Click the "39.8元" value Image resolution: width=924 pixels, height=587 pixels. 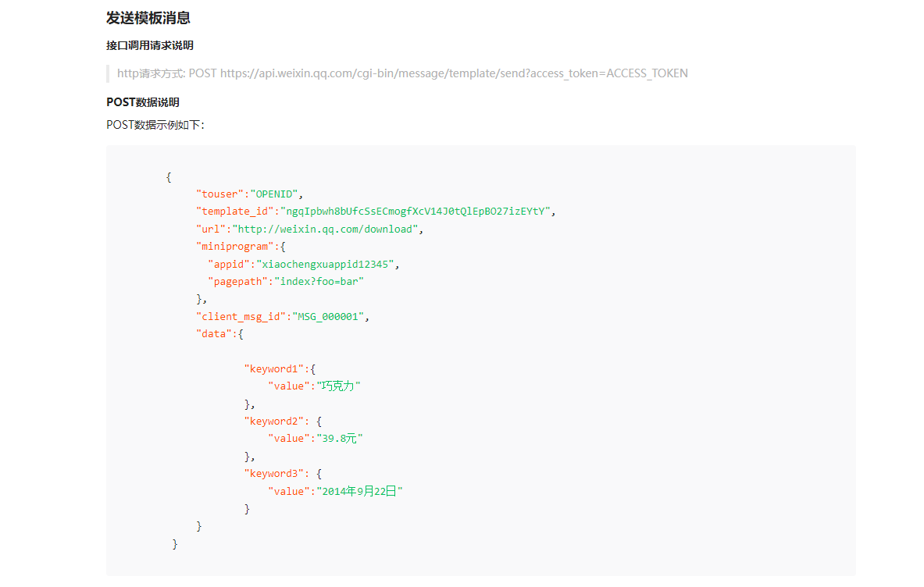(338, 439)
